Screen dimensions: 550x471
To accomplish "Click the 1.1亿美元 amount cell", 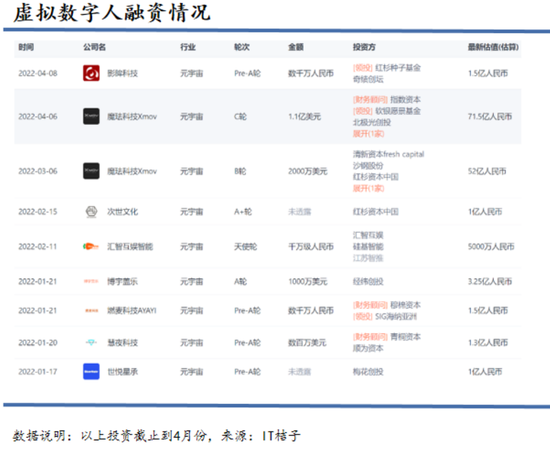I will [304, 116].
